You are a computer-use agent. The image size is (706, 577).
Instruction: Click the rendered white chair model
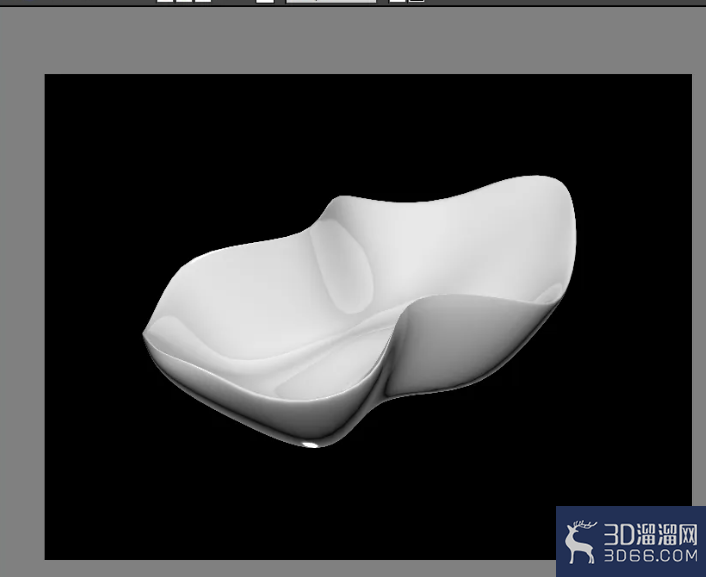click(359, 311)
